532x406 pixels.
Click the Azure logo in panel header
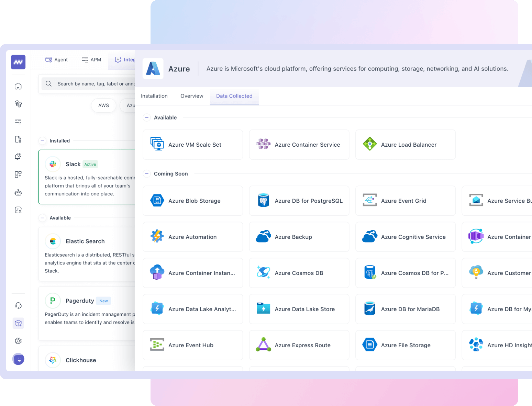[x=153, y=69]
